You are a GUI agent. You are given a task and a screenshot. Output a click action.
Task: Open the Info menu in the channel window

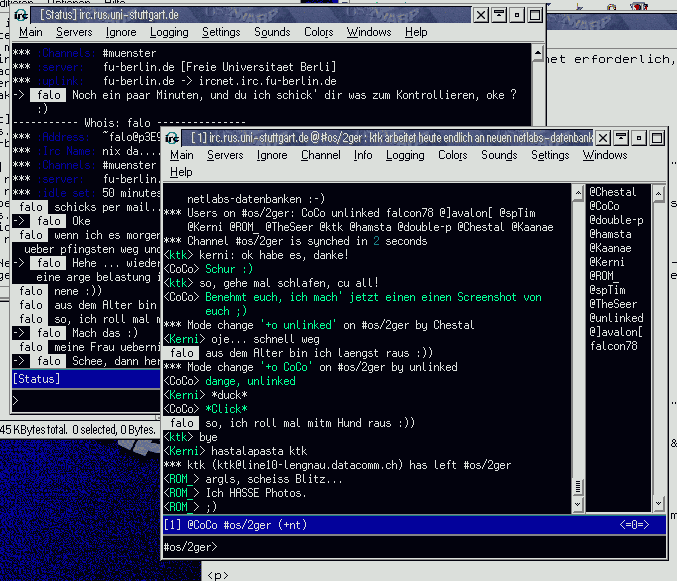click(x=363, y=155)
